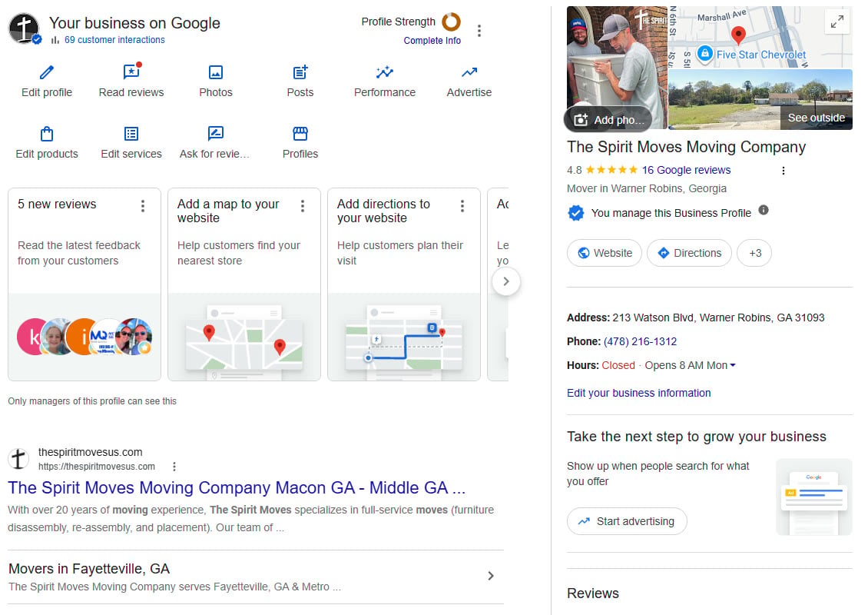Open 69 customer interactions link
This screenshot has width=868, height=615.
(x=114, y=40)
